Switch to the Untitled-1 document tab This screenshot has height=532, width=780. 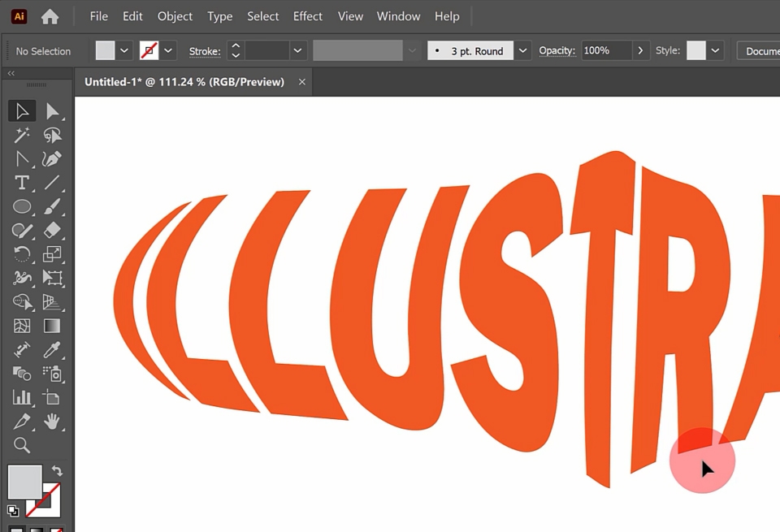184,82
